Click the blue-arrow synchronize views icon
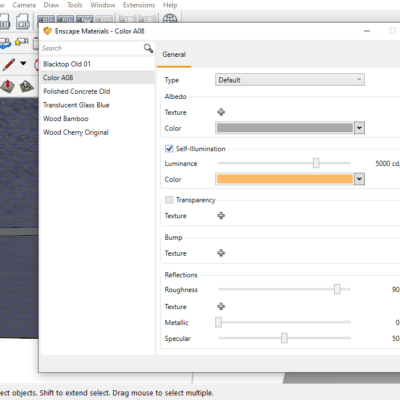 click(5, 43)
